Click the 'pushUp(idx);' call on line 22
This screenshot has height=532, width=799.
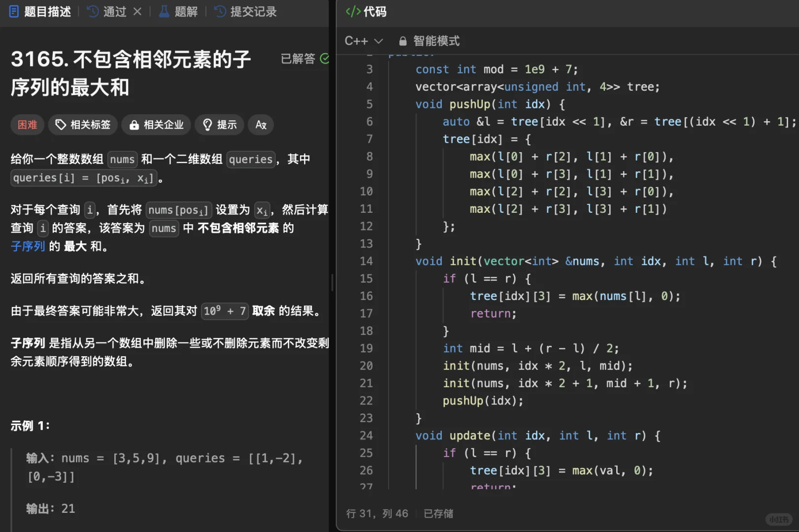(483, 400)
